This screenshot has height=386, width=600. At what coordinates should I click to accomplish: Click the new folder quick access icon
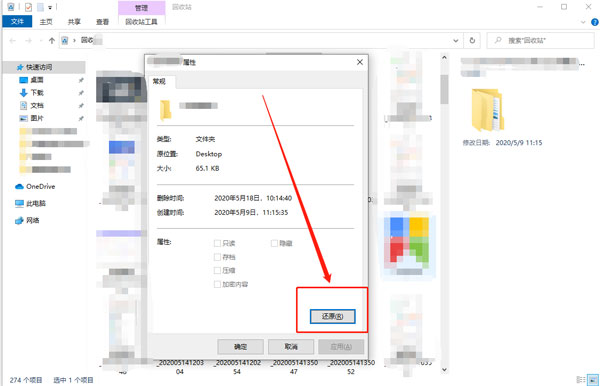tap(40, 7)
